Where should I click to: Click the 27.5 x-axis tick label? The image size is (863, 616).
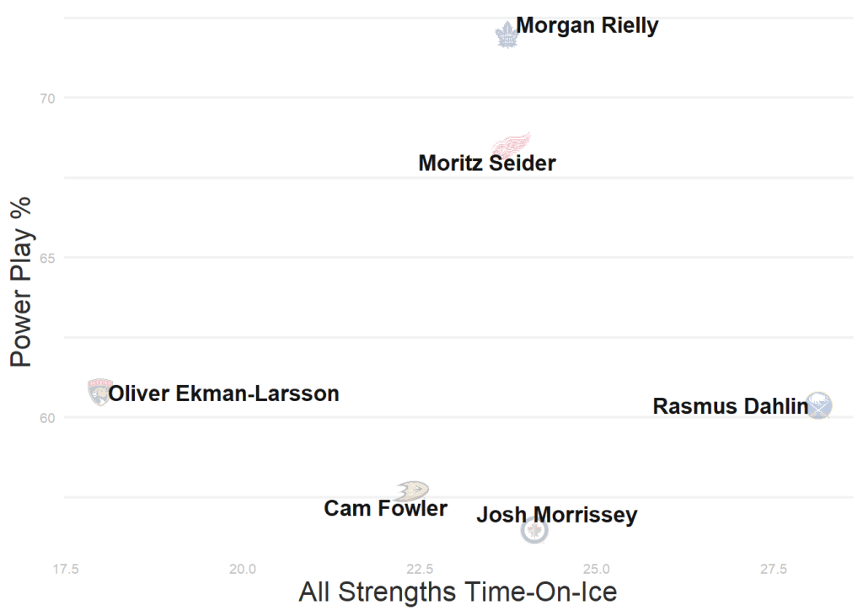(773, 569)
